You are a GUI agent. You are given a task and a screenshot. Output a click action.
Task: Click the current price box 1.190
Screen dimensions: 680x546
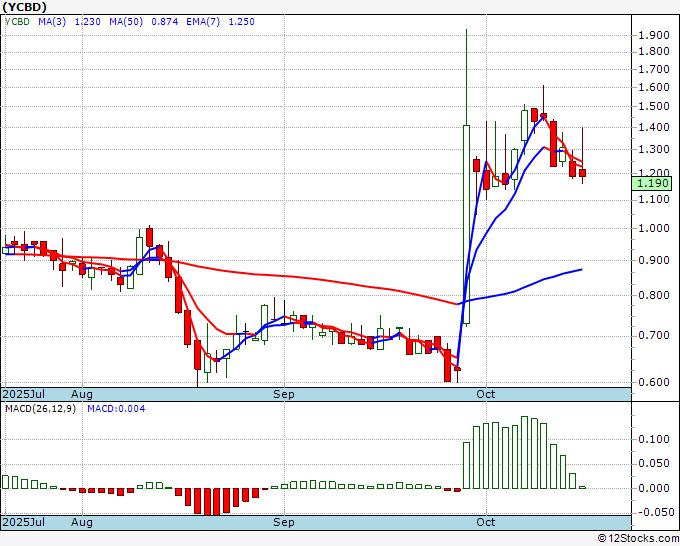click(652, 183)
